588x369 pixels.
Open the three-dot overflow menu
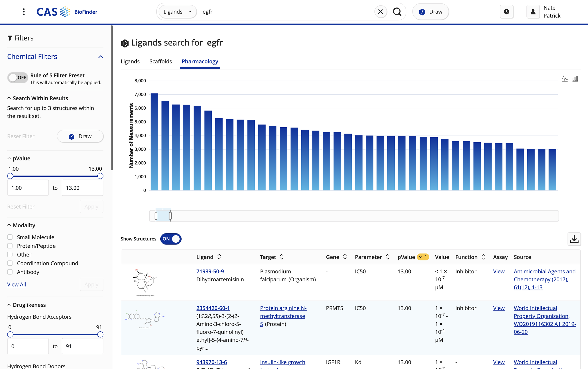point(24,12)
